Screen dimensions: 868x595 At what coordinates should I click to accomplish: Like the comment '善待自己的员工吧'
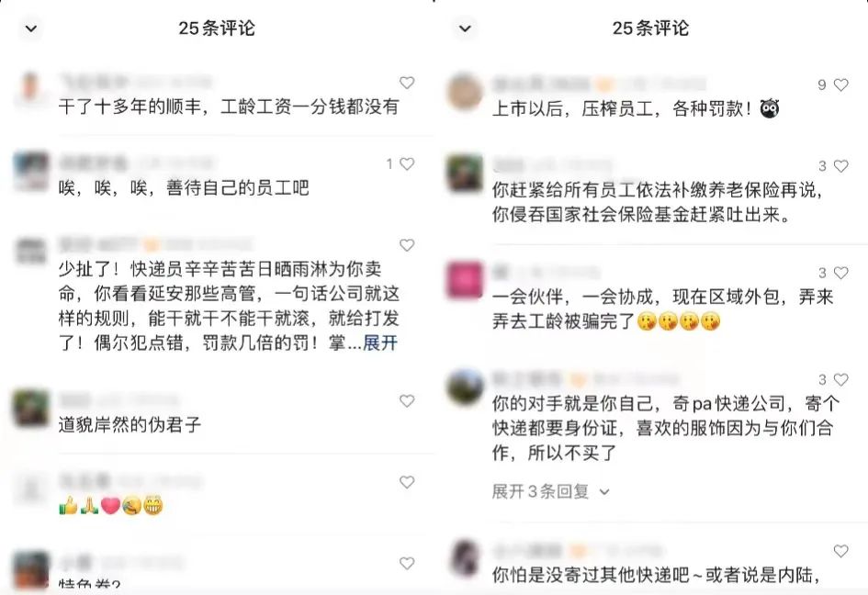coord(407,163)
